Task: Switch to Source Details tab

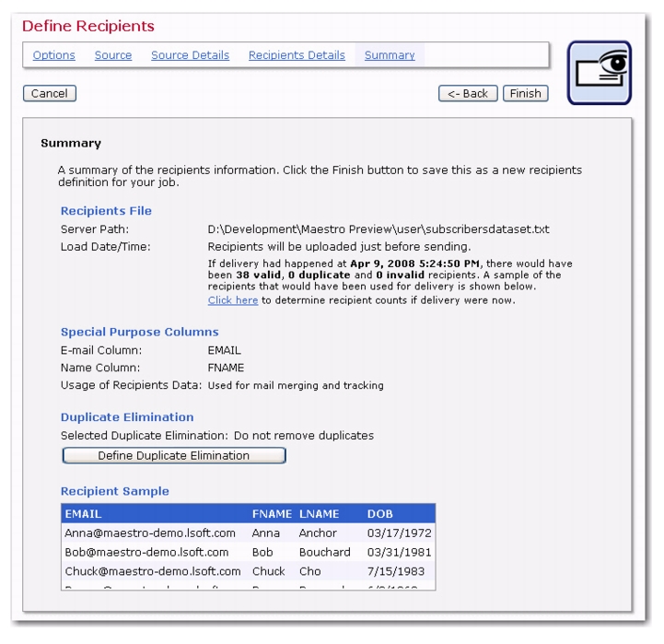Action: point(190,55)
